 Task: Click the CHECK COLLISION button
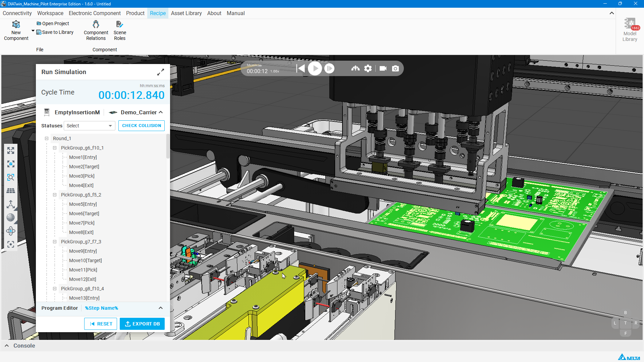point(142,126)
